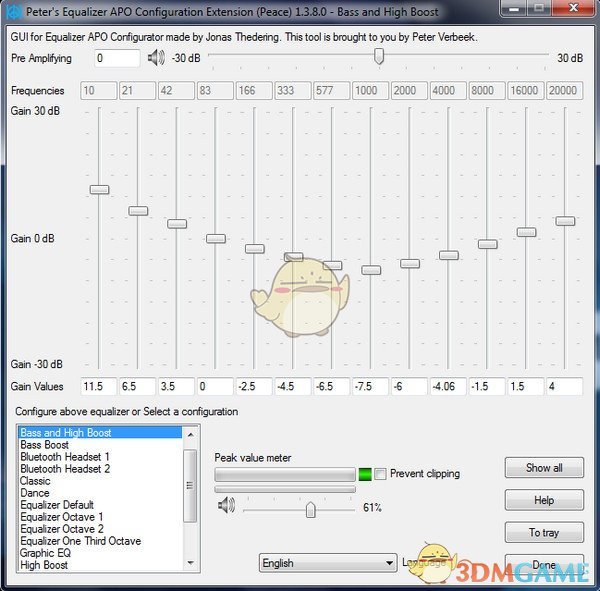Minimize the Peace window
This screenshot has height=591, width=600.
[x=514, y=8]
